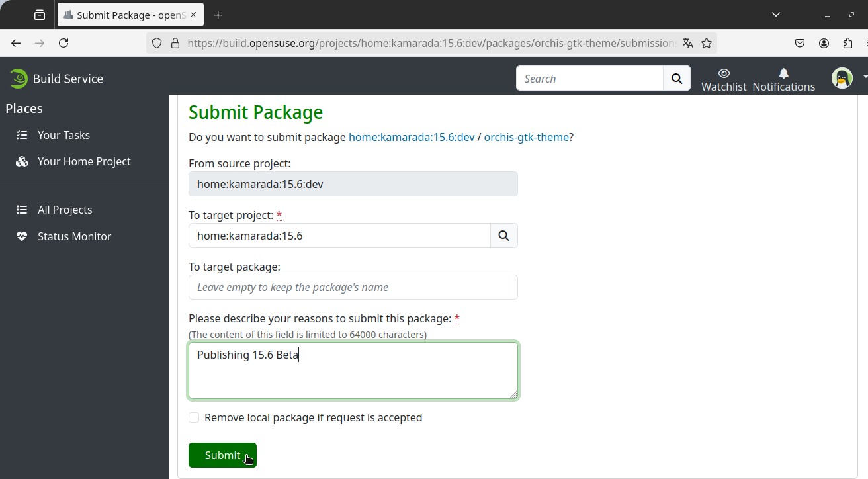Focus the Build Service search field

(589, 79)
